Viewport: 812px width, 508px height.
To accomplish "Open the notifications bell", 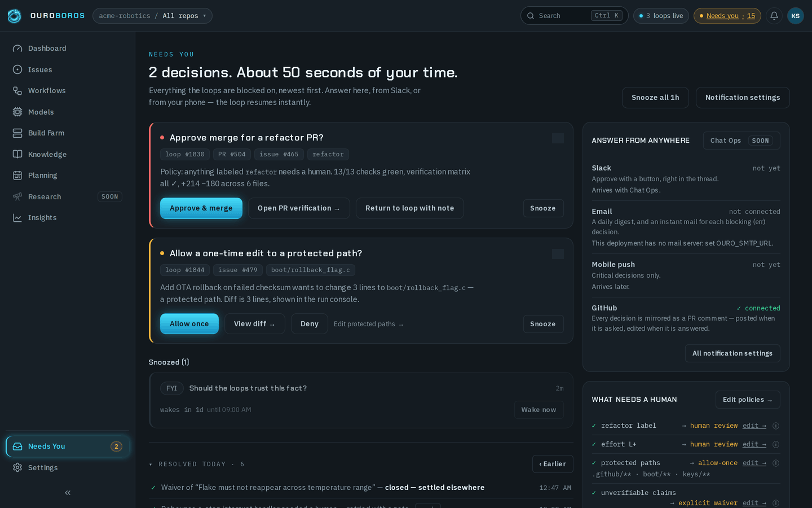I will pyautogui.click(x=774, y=16).
